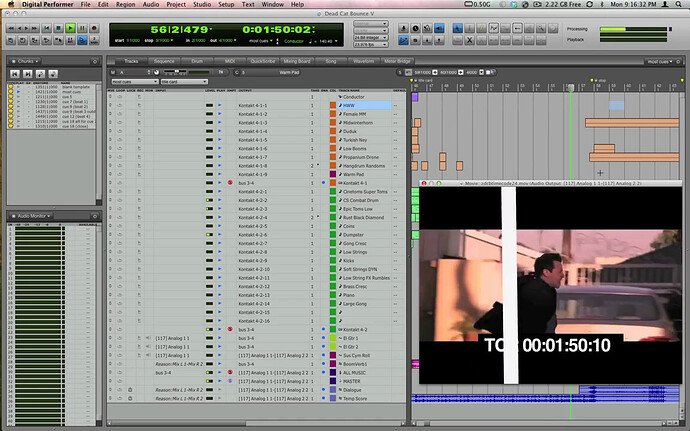Toggle loop for the Turkish Ney track
The height and width of the screenshot is (431, 690).
119,140
